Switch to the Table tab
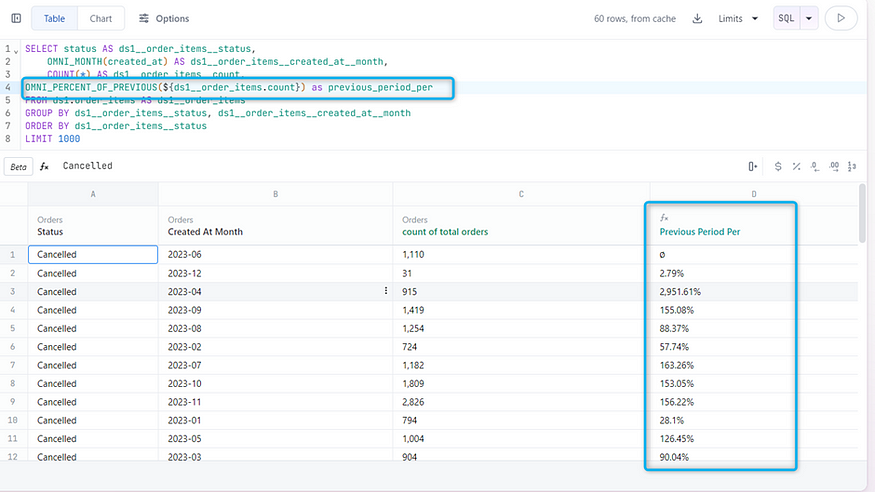 click(54, 18)
